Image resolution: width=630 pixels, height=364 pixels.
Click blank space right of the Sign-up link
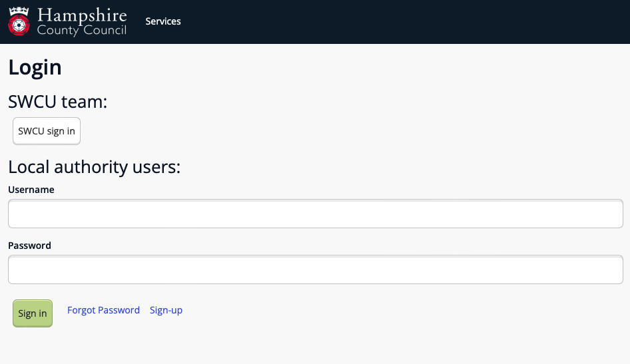coord(400,311)
